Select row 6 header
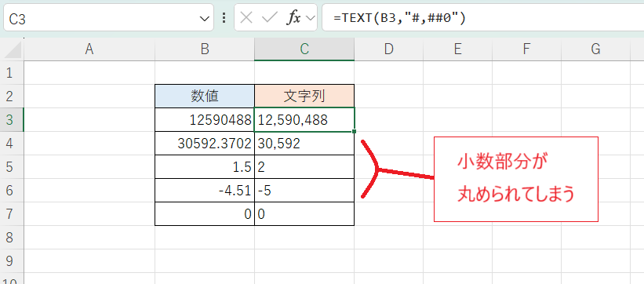 click(12, 191)
